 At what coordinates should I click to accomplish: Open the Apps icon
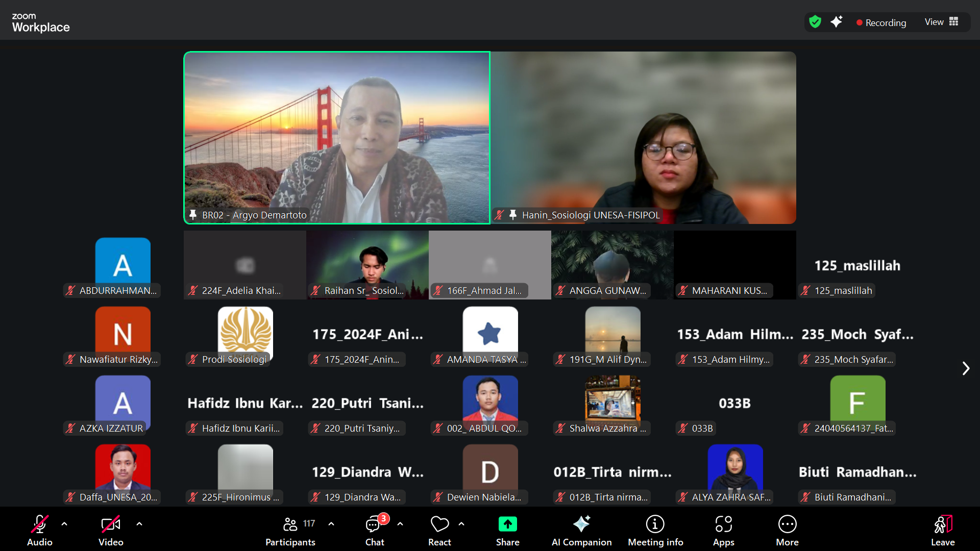point(723,524)
